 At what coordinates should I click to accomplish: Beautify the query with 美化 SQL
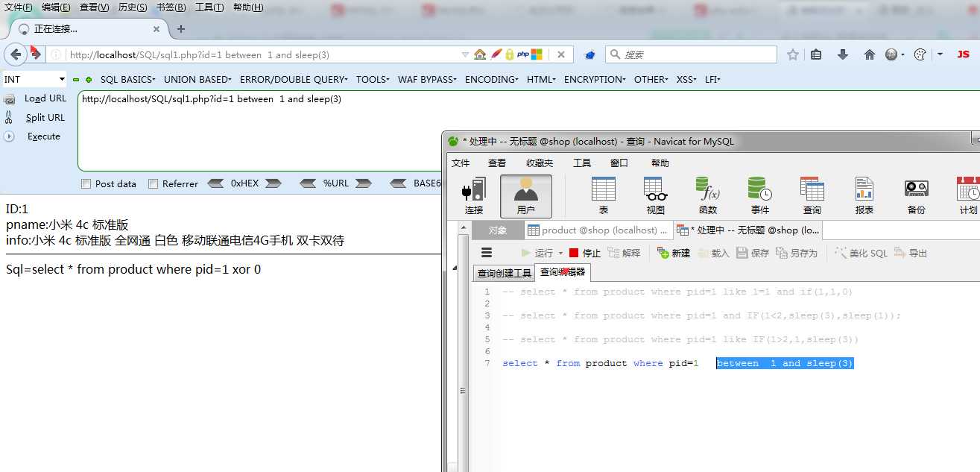[861, 253]
